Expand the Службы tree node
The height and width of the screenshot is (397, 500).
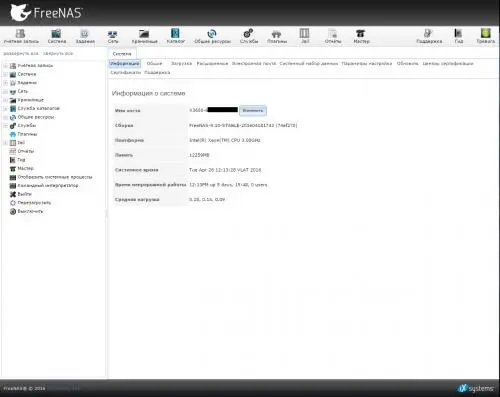point(5,126)
